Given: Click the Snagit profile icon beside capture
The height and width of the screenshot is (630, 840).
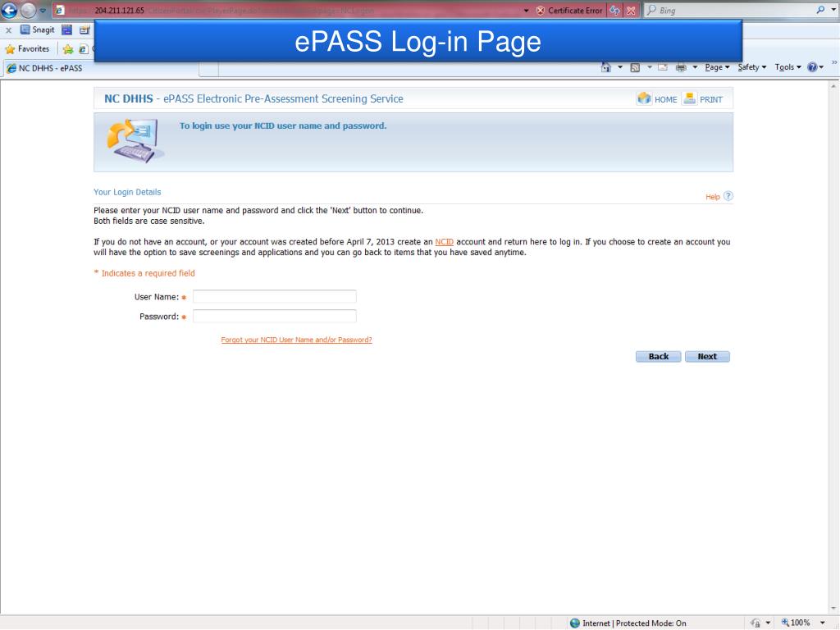Looking at the screenshot, I should coord(84,30).
